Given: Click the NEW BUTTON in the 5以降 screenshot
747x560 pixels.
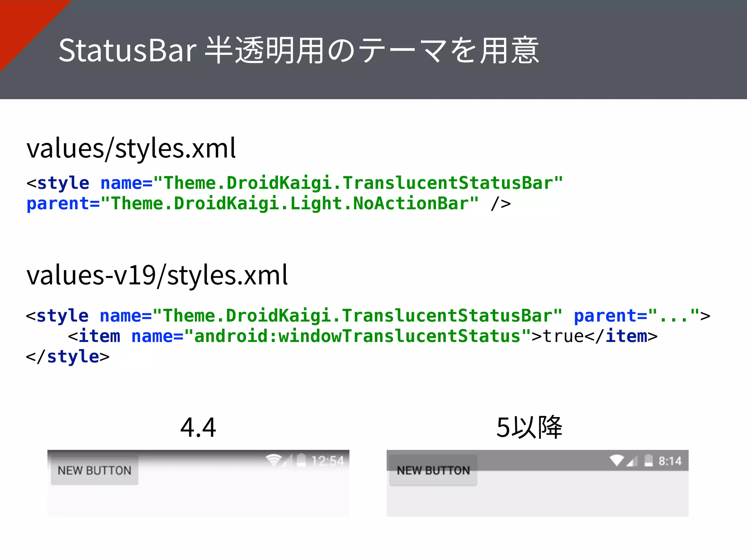Looking at the screenshot, I should (433, 470).
